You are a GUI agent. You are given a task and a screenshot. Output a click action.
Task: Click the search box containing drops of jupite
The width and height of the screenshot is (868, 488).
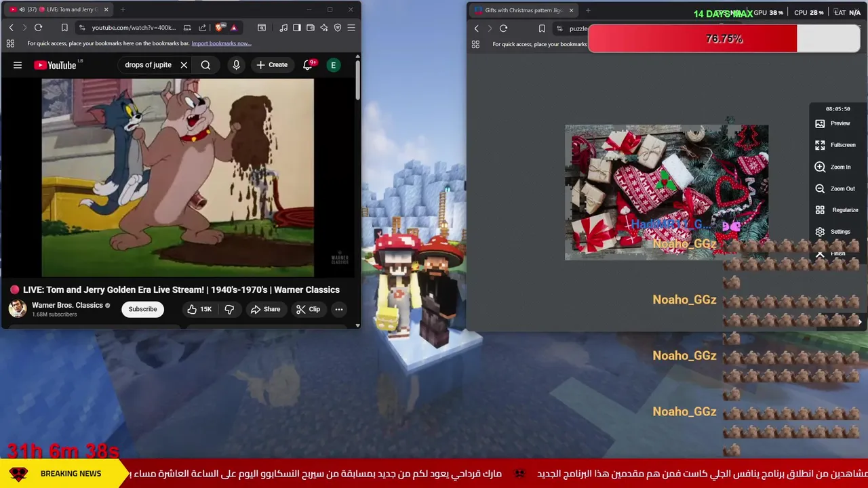coord(149,65)
